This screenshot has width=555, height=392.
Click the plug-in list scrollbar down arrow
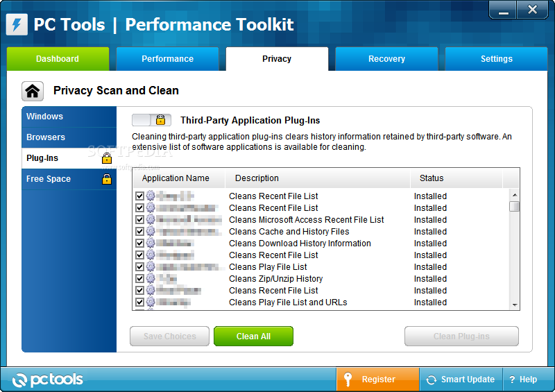(x=515, y=305)
